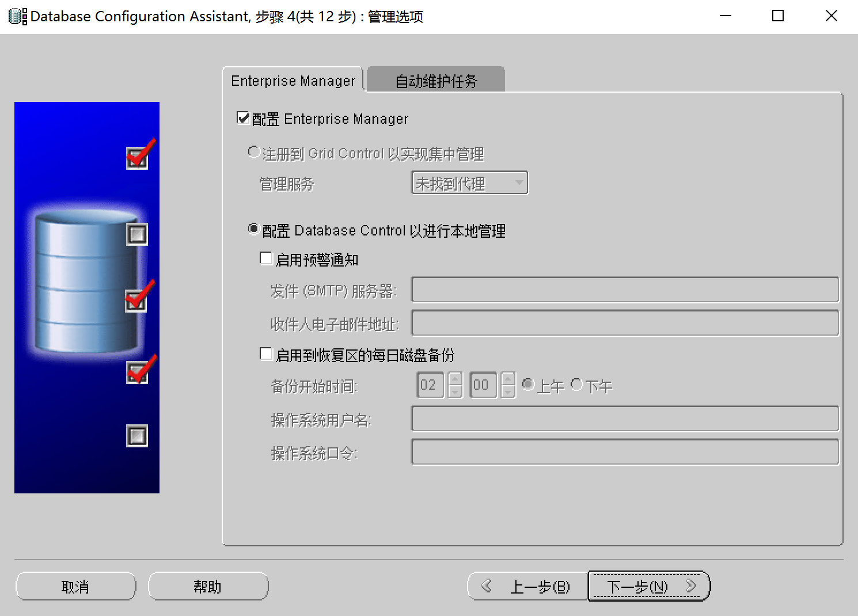Viewport: 858px width, 616px height.
Task: Enable 启用到恢复区的每日磁盘备份 checkbox
Action: click(266, 354)
